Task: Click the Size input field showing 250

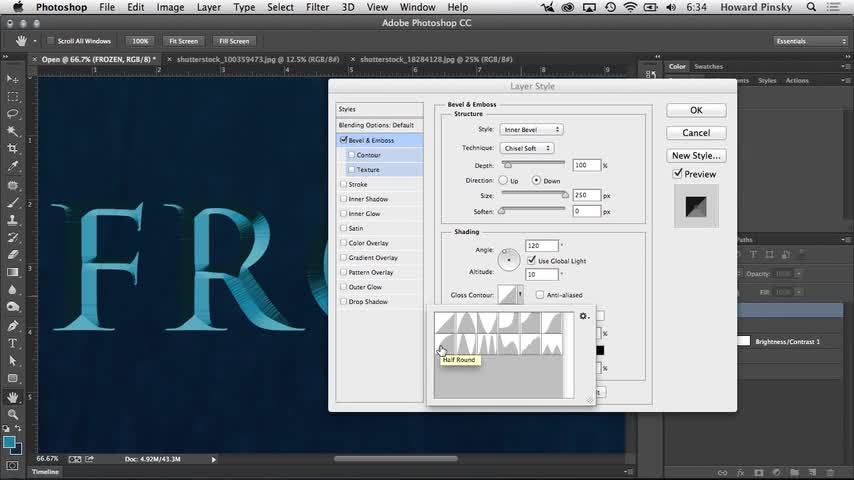Action: (x=586, y=195)
